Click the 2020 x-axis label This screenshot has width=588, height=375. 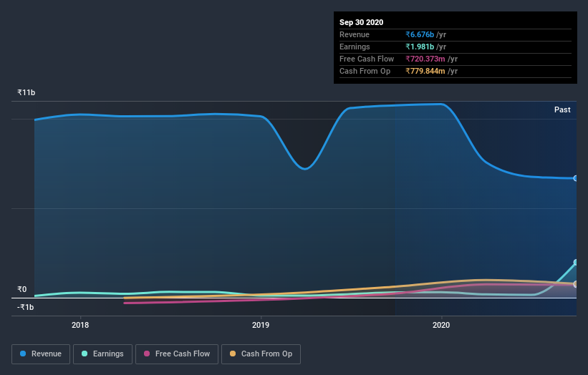pos(441,325)
